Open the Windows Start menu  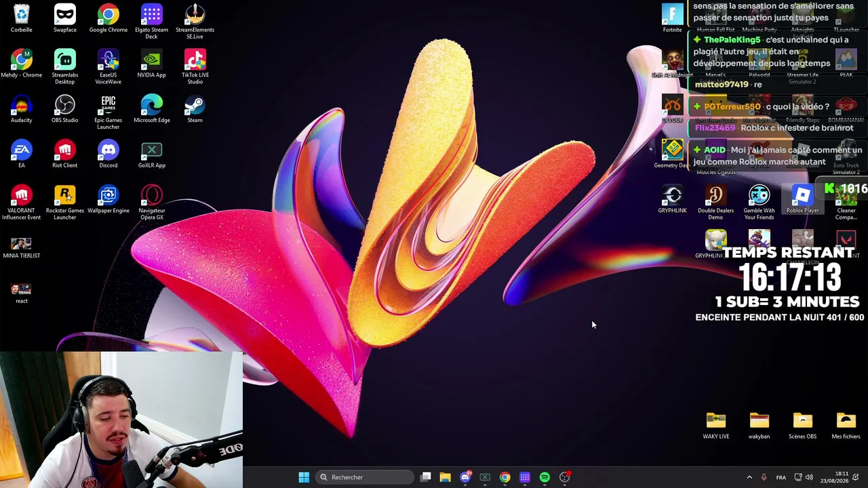pyautogui.click(x=304, y=477)
